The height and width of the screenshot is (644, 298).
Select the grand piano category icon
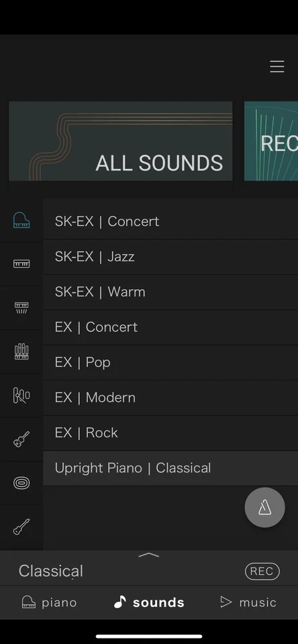[x=21, y=220]
